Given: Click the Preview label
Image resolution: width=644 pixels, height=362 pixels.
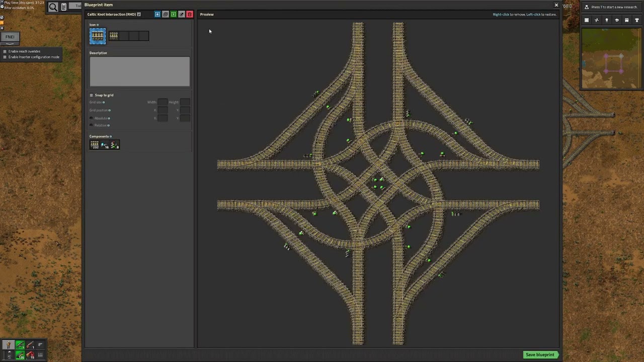Looking at the screenshot, I should tap(207, 14).
